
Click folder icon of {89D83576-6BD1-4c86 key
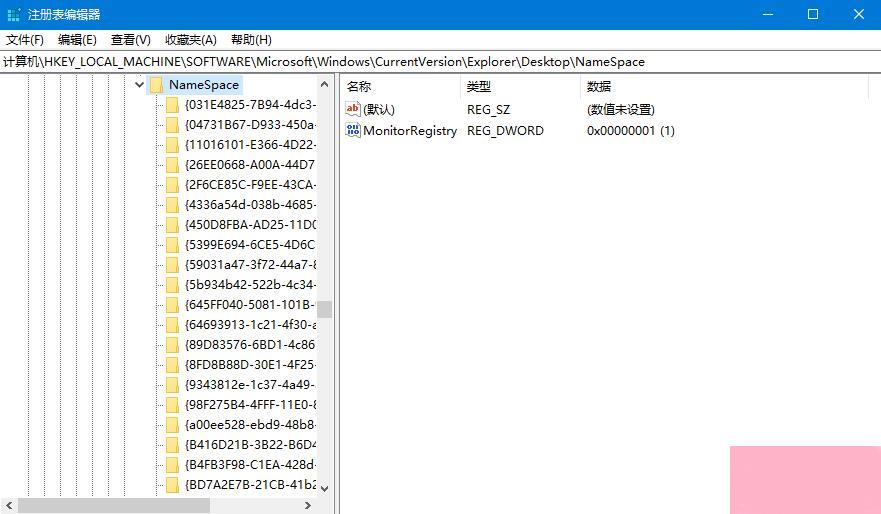(x=172, y=344)
